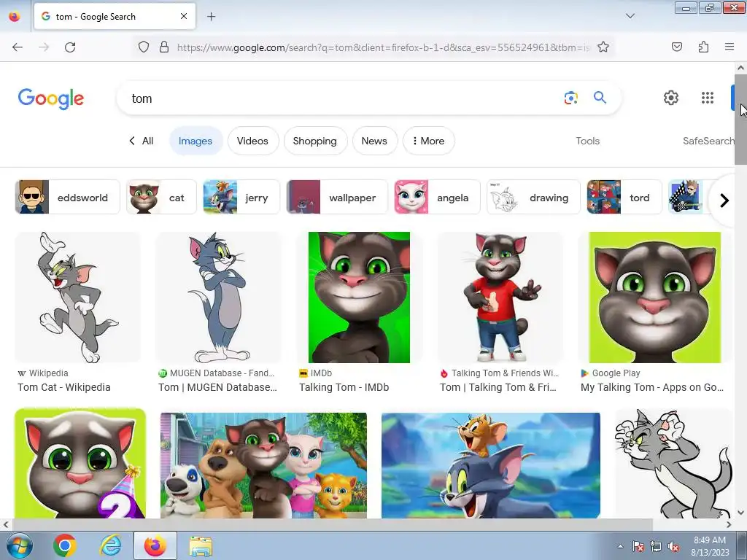Image resolution: width=747 pixels, height=560 pixels.
Task: Filter by the 'eddsworld' suggestion chip
Action: 67,197
